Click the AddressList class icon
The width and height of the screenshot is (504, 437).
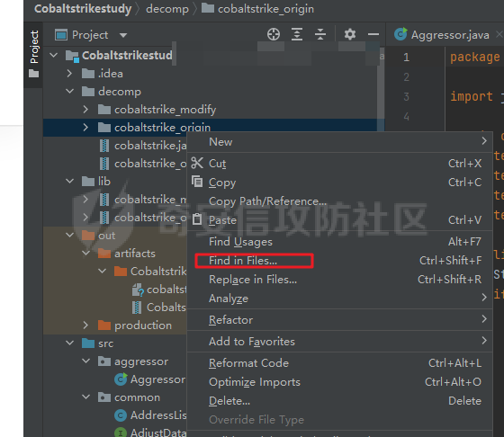click(121, 415)
